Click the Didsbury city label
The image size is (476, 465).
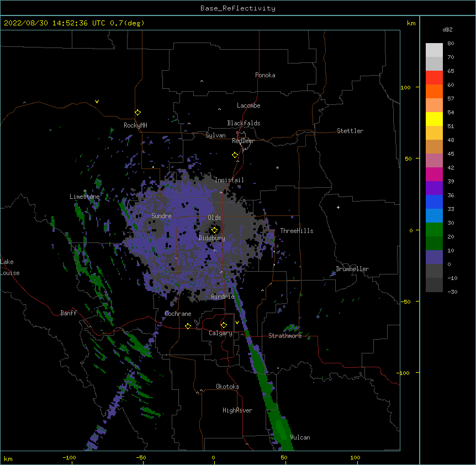(212, 238)
